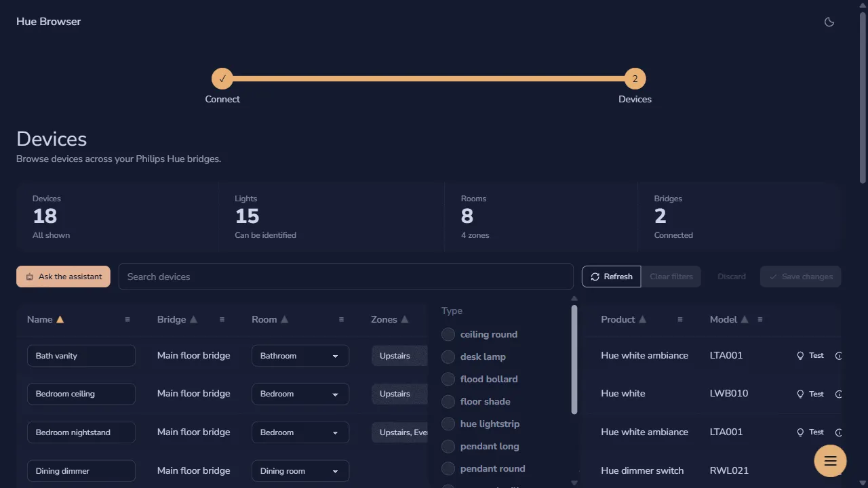Click the Bridge column sort arrow
Viewport: 868px width, 488px height.
point(193,320)
